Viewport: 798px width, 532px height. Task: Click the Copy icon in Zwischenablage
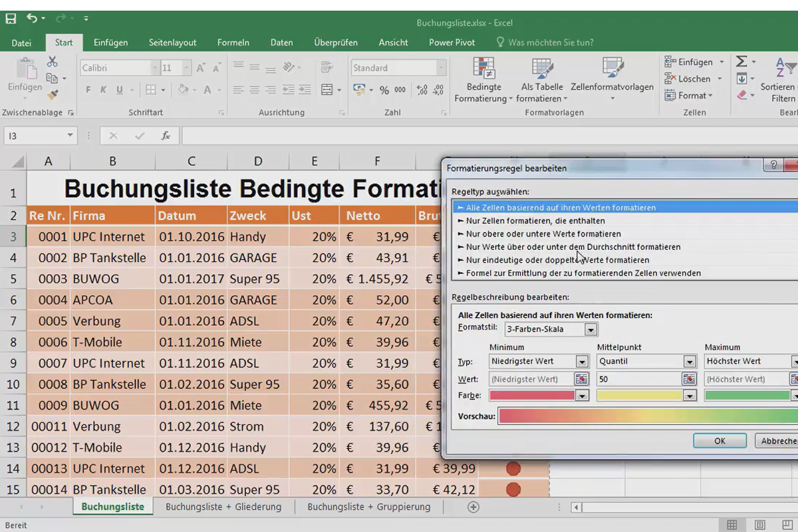pyautogui.click(x=51, y=79)
